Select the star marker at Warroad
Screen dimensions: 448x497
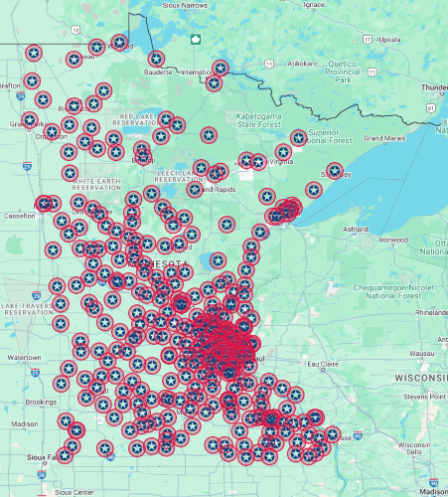click(119, 43)
